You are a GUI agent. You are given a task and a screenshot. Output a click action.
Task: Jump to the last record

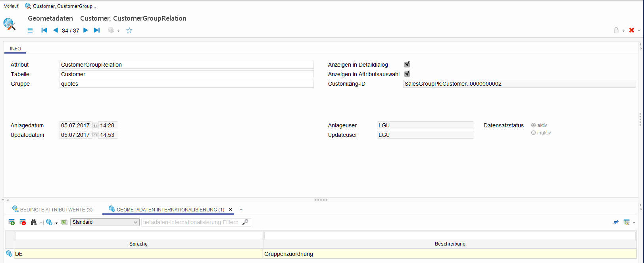click(x=97, y=31)
